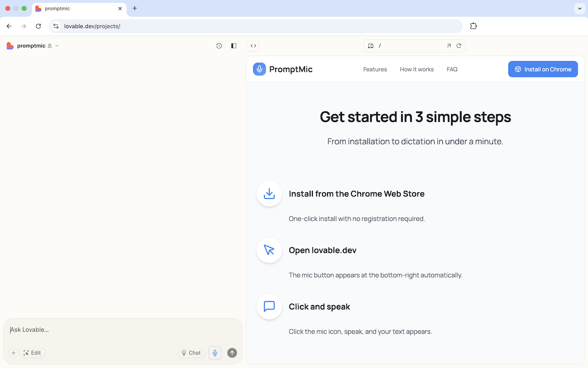Open the version history clock icon
This screenshot has height=368, width=588.
[x=219, y=46]
